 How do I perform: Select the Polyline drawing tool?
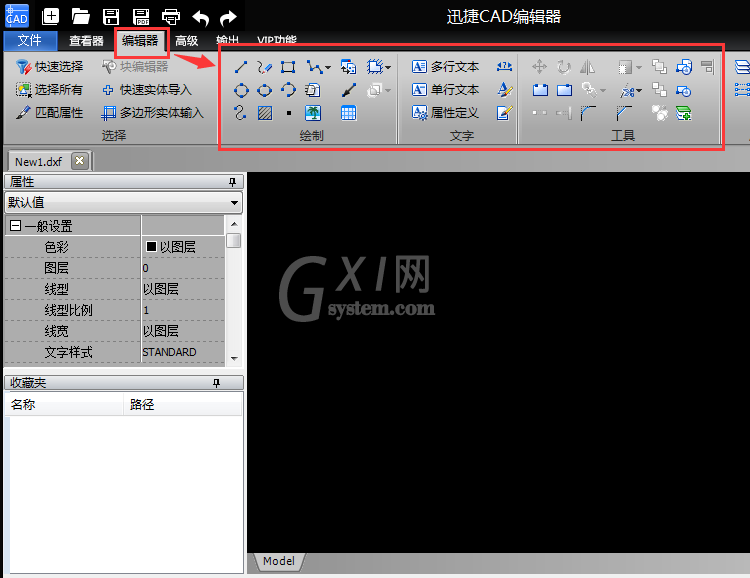(314, 67)
